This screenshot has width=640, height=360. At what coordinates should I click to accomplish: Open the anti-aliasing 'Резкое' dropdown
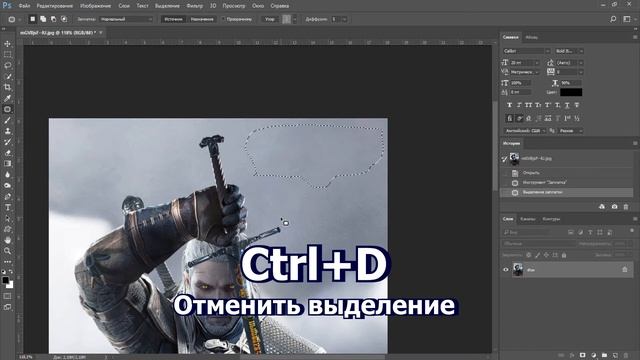tap(570, 131)
